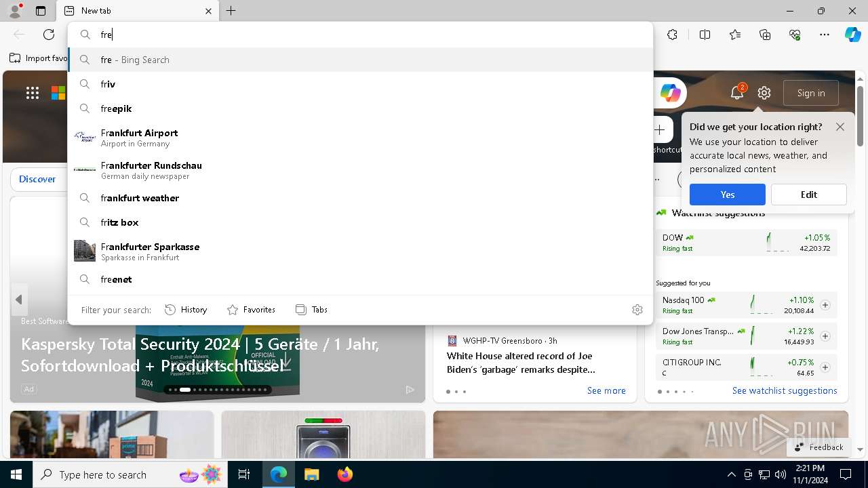Launch Firefox from taskbar
Image resolution: width=868 pixels, height=488 pixels.
click(x=345, y=474)
